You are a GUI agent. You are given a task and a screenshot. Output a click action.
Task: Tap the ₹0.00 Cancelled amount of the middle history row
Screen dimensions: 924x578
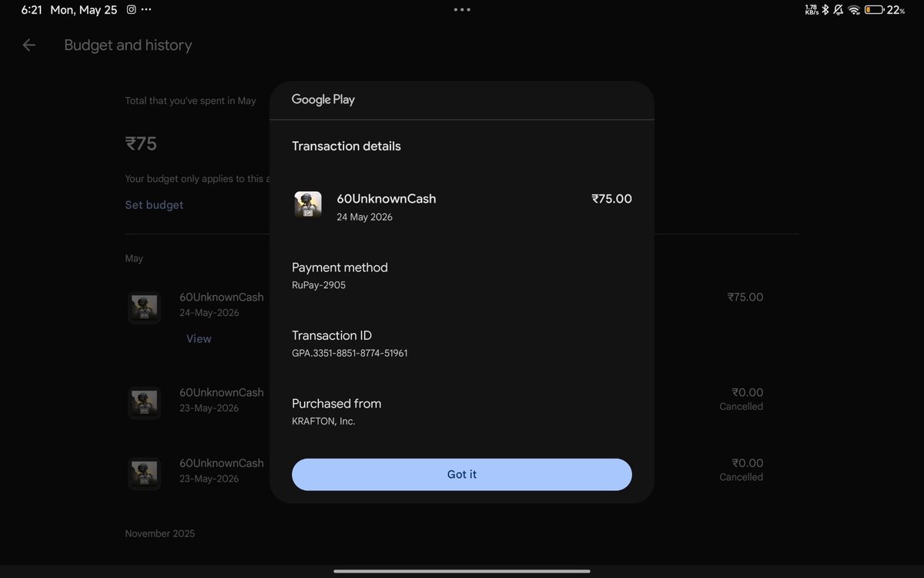pos(741,398)
